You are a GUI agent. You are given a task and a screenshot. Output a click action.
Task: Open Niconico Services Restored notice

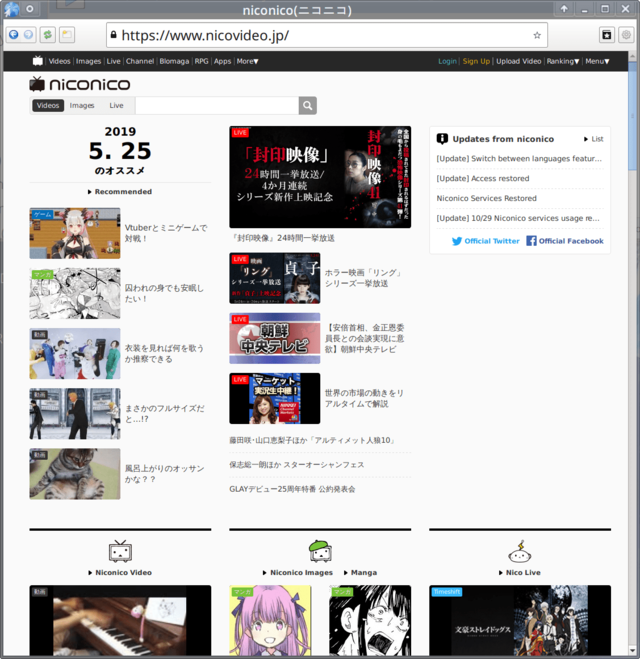click(x=487, y=198)
